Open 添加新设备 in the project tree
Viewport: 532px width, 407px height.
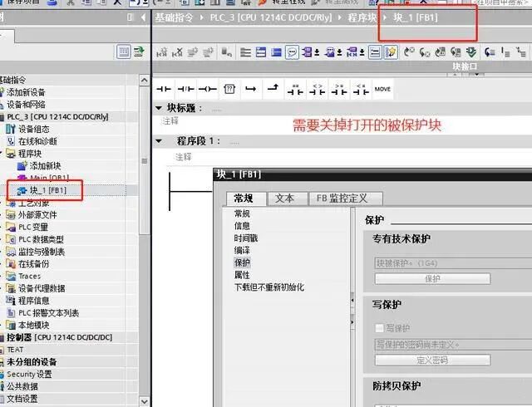pyautogui.click(x=26, y=92)
